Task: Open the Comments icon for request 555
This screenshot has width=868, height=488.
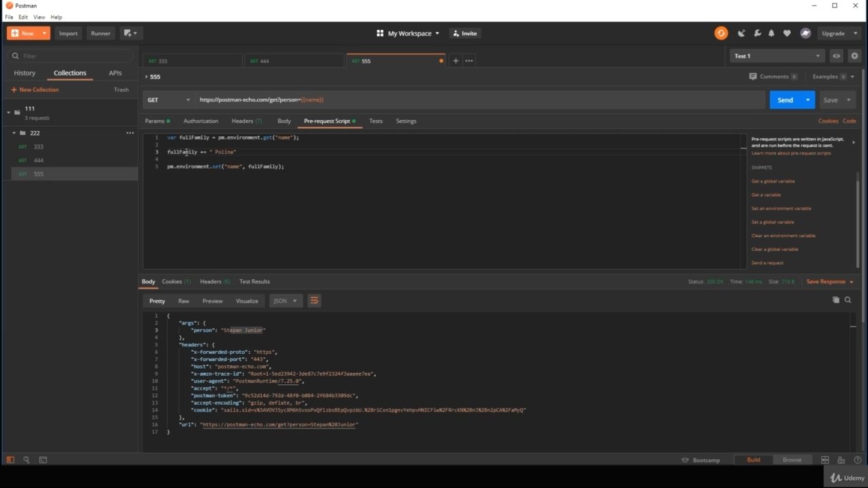Action: [x=753, y=77]
